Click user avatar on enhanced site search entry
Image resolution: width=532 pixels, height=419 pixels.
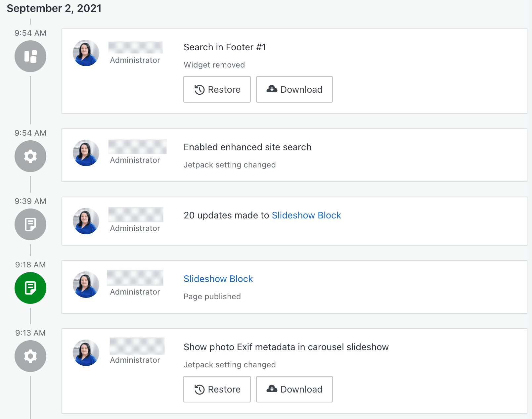(86, 153)
